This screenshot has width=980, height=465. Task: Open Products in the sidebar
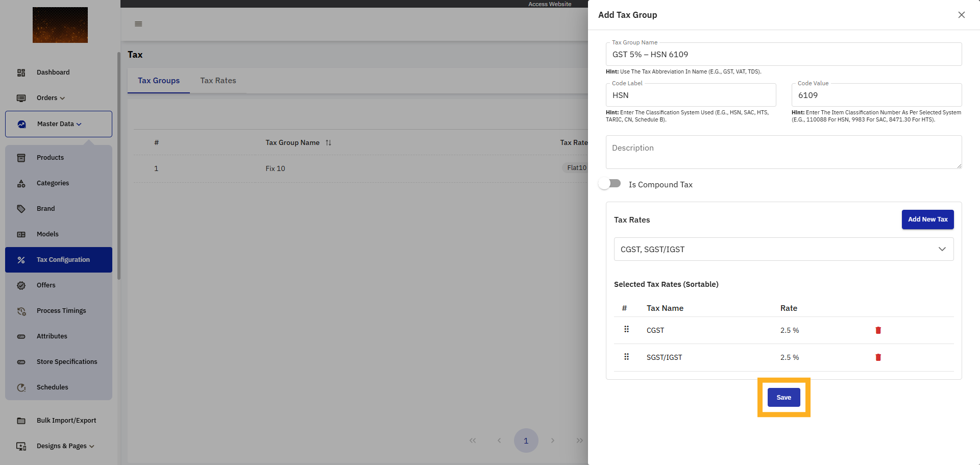click(x=50, y=158)
